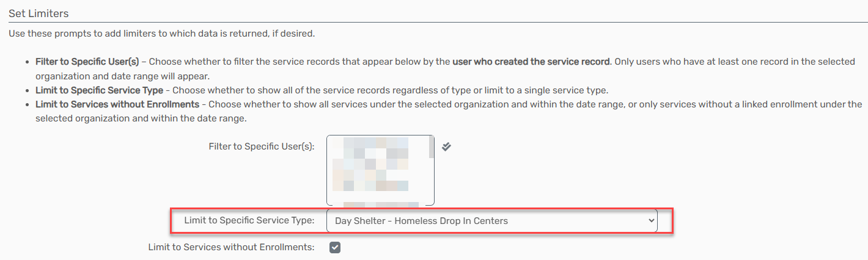Click the "Use these prompts to add limiters" sentence

(161, 33)
